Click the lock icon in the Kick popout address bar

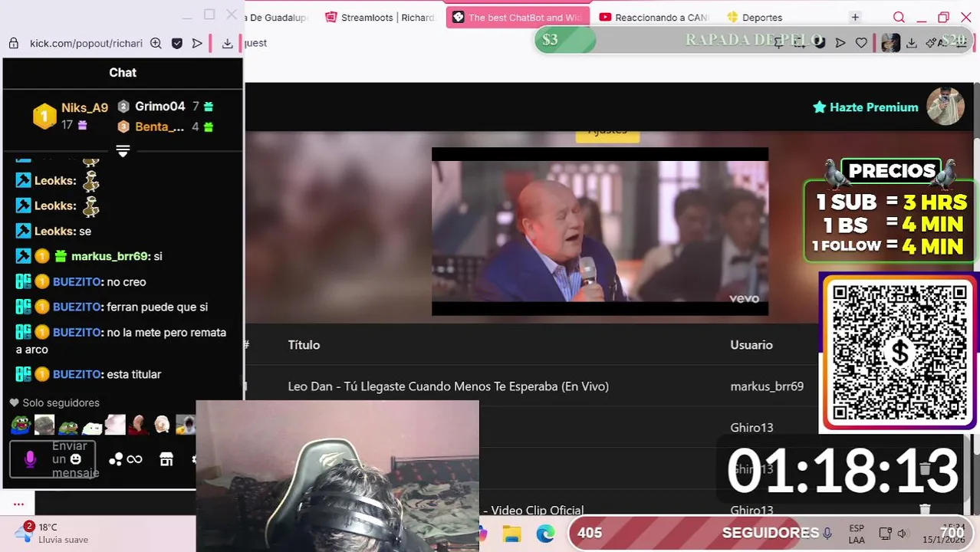click(13, 44)
